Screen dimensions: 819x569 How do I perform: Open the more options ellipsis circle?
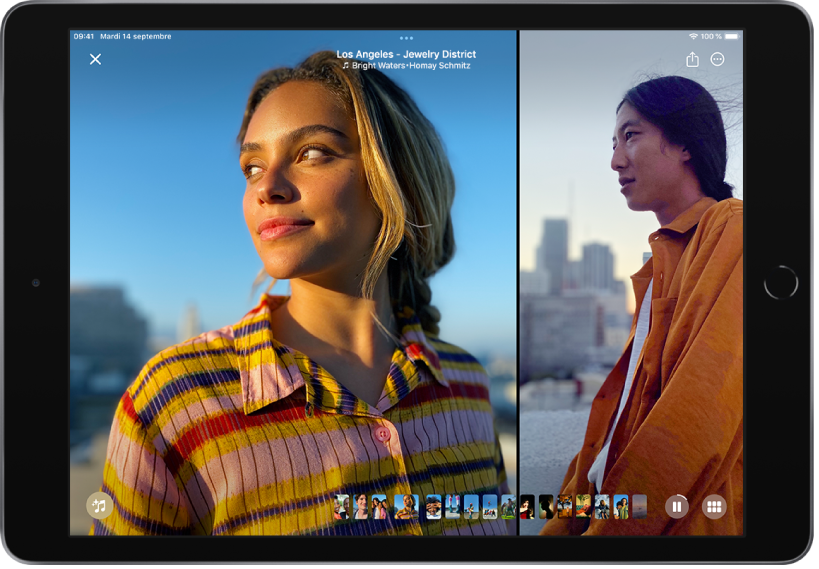point(718,59)
